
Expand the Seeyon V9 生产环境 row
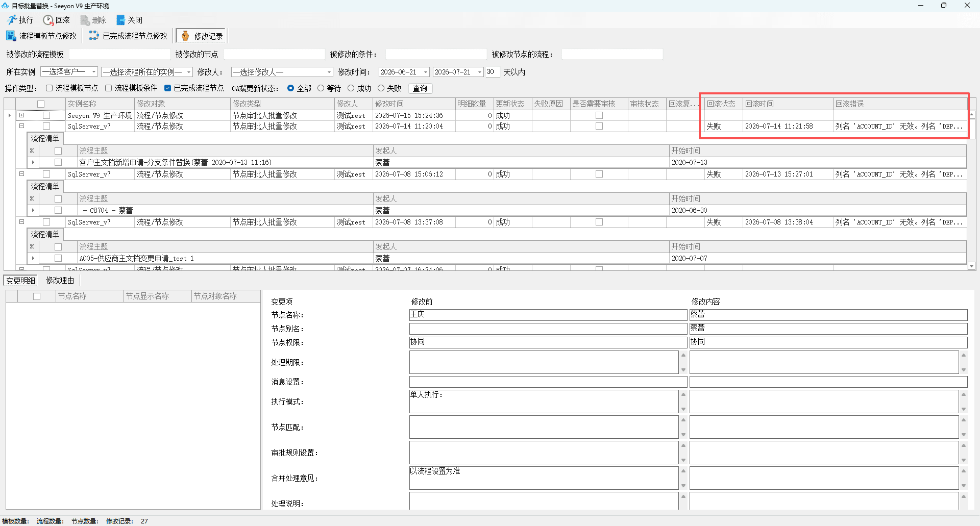22,115
